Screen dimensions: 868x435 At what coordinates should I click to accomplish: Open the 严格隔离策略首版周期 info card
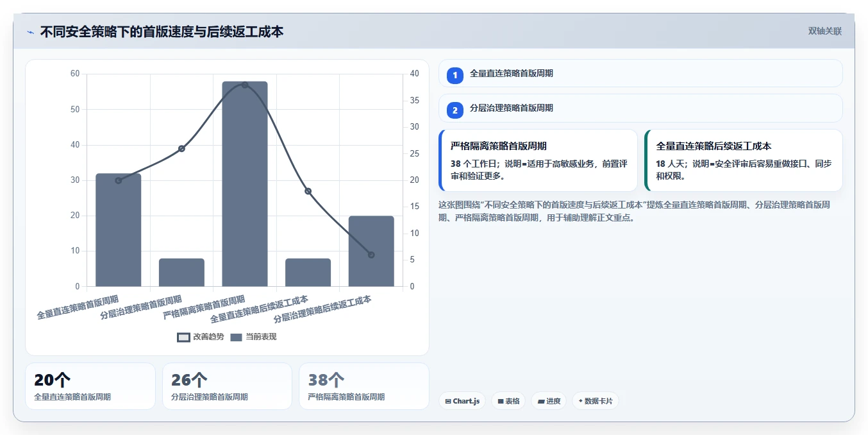[x=538, y=160]
